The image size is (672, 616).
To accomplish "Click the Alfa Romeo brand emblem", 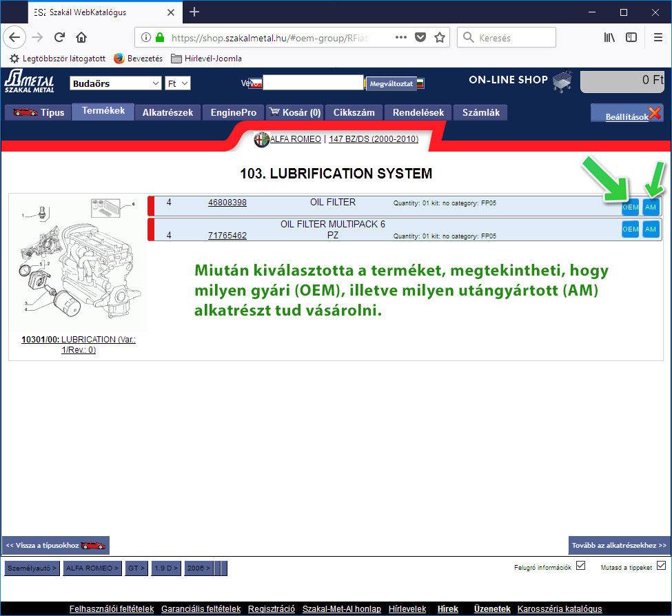I will click(x=261, y=139).
